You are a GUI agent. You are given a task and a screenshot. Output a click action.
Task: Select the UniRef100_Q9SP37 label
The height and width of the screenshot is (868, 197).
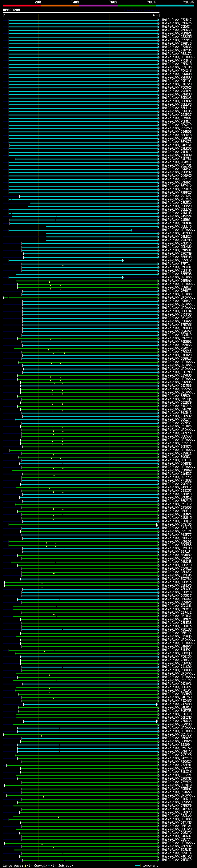pyautogui.click(x=177, y=115)
